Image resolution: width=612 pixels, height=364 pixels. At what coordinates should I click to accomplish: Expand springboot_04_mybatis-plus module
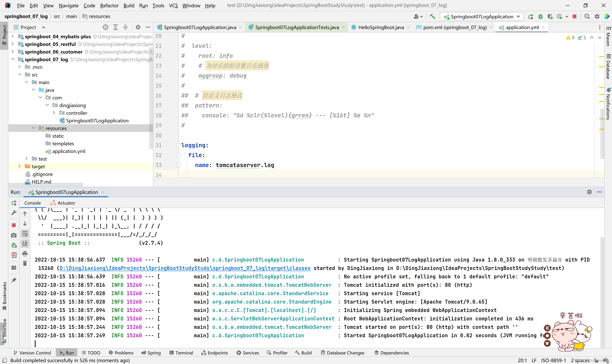point(13,36)
